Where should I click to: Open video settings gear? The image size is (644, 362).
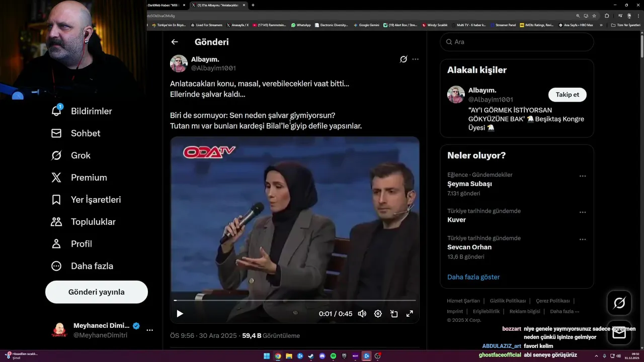pos(378,314)
